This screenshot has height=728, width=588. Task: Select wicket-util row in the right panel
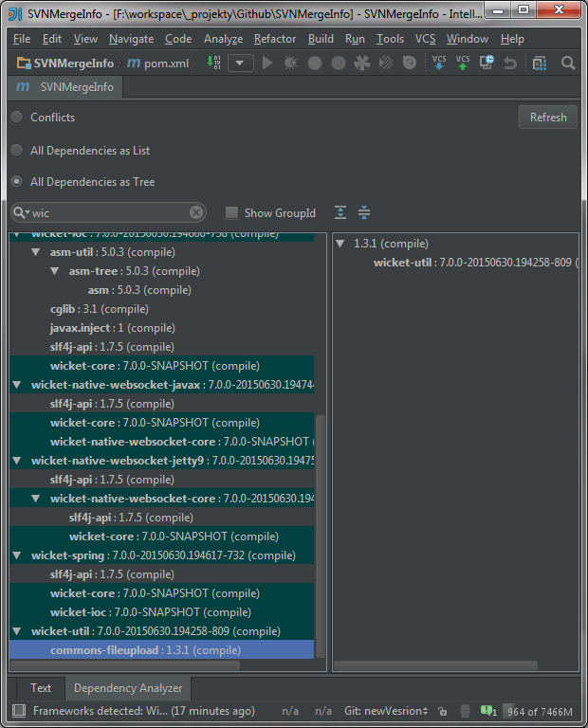pos(475,263)
